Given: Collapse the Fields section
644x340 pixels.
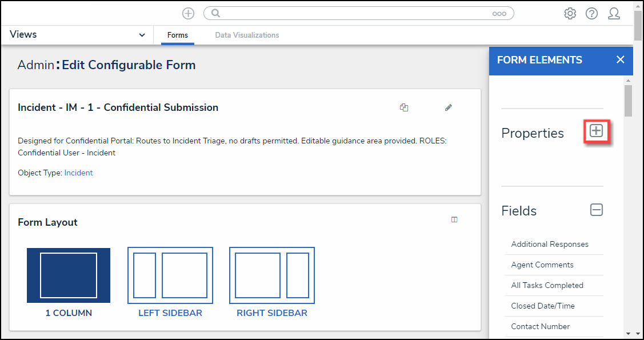Looking at the screenshot, I should coord(596,210).
